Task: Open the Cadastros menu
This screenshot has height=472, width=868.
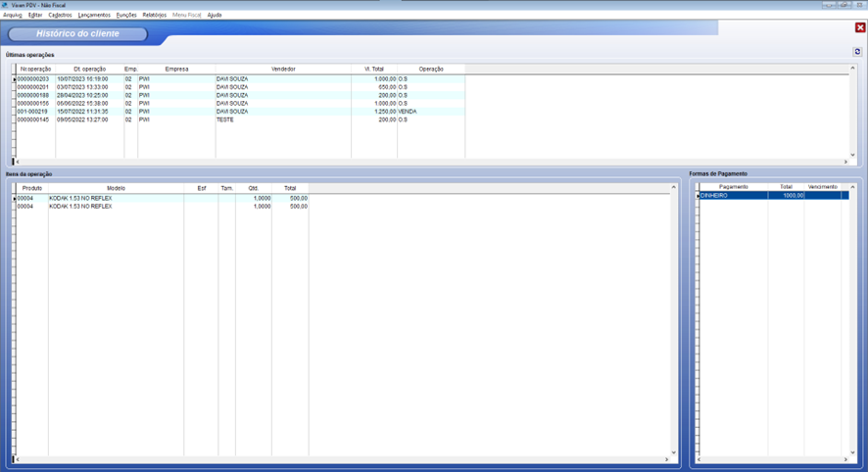Action: pyautogui.click(x=60, y=16)
